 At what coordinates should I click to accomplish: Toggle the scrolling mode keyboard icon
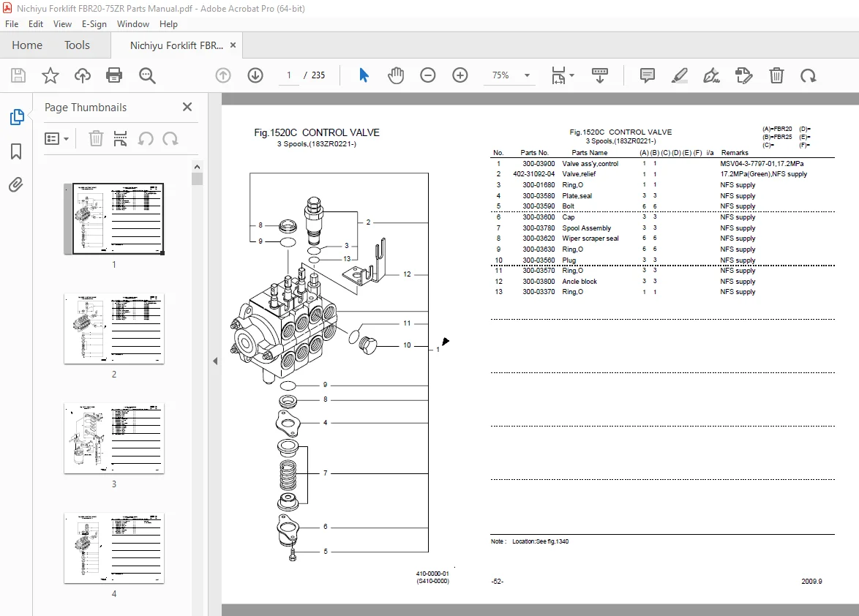pyautogui.click(x=600, y=75)
